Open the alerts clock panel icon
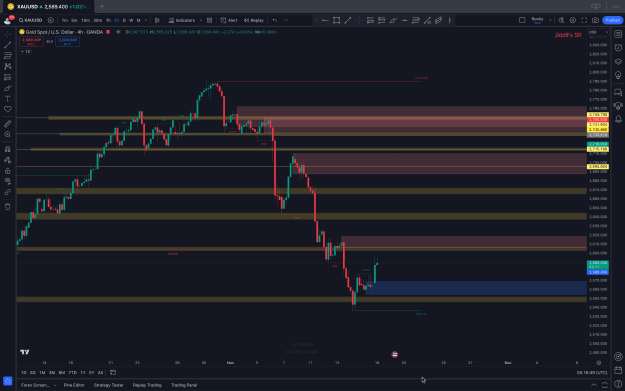 pyautogui.click(x=618, y=48)
